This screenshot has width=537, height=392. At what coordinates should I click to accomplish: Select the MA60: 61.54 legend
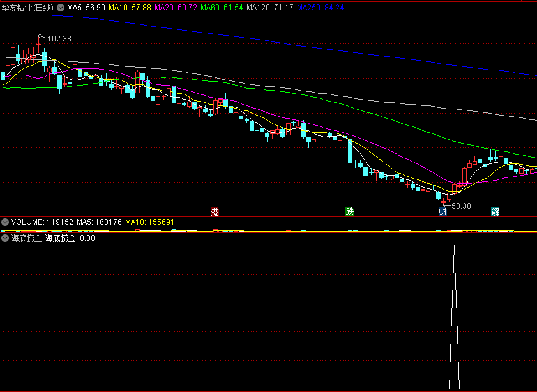click(222, 8)
